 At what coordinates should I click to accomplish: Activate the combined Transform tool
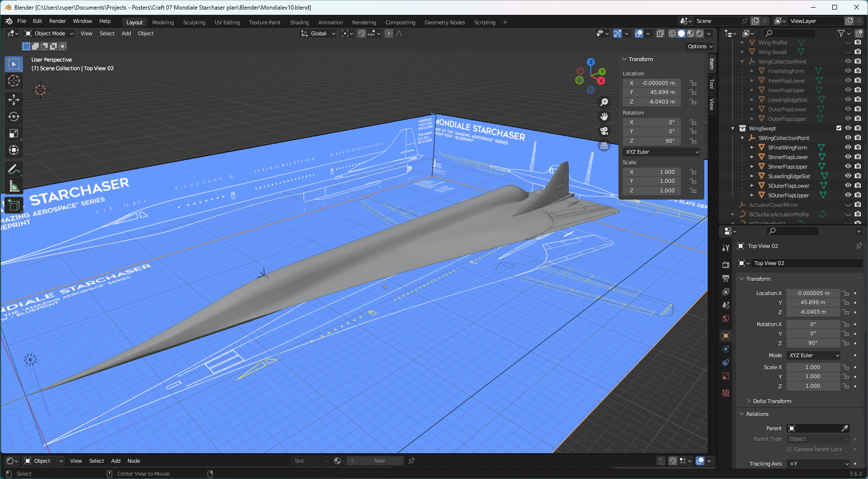pos(14,150)
